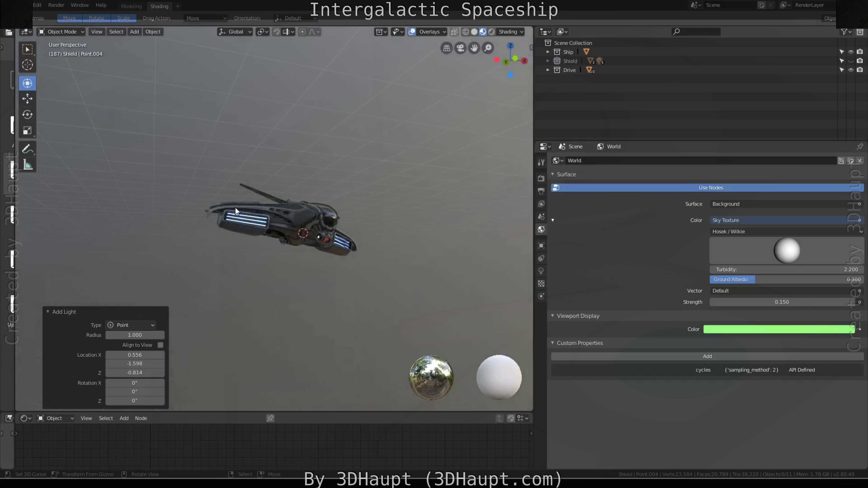Select the Move tool in the toolbar
Image resolution: width=868 pixels, height=488 pixels.
point(27,99)
